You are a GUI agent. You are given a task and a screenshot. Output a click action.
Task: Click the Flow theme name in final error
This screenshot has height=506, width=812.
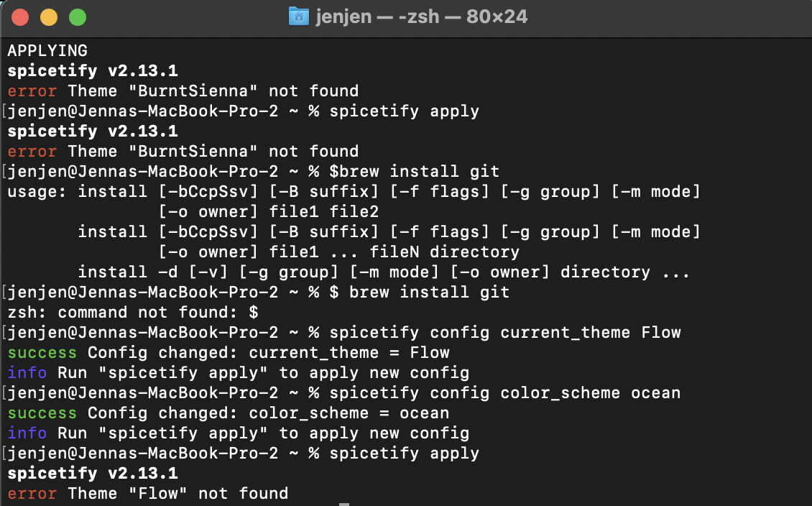tap(158, 493)
